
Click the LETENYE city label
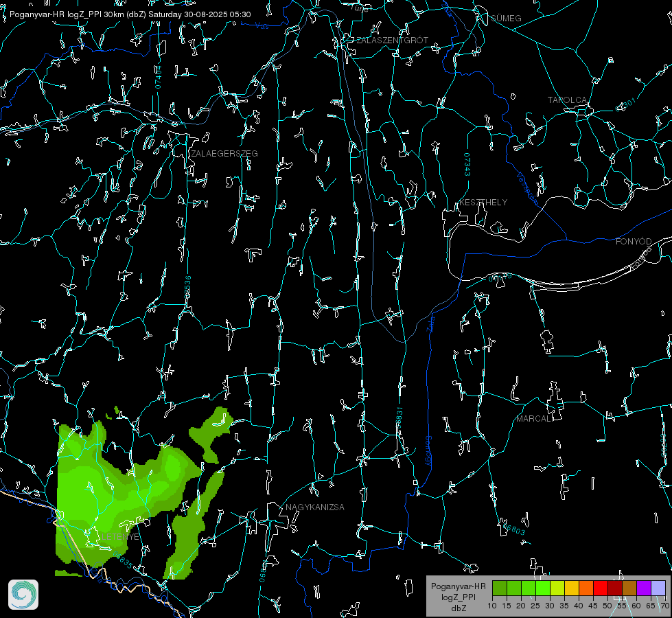click(x=120, y=537)
